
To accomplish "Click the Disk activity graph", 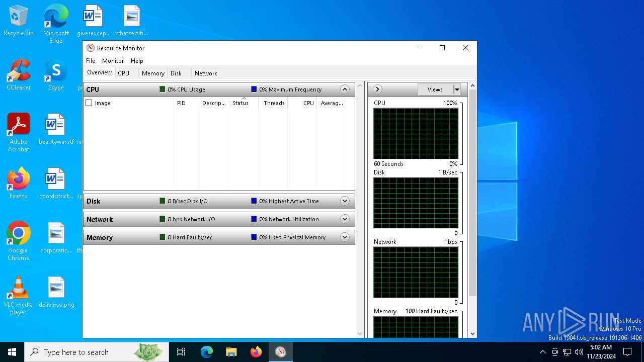I will (416, 203).
